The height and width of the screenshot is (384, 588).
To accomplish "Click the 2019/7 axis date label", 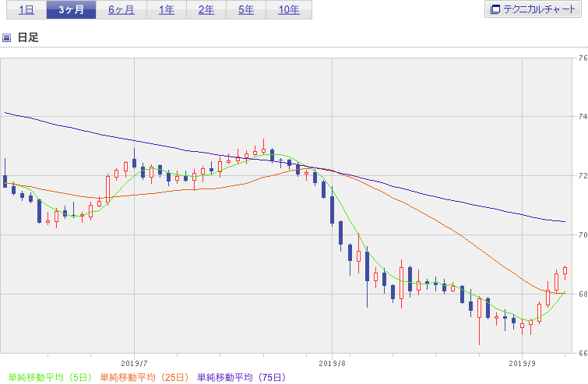I will tap(134, 364).
